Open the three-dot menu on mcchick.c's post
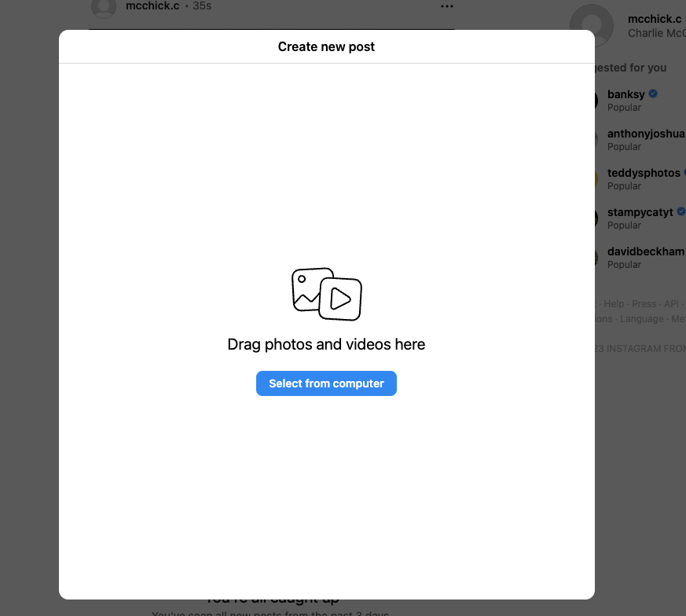686x616 pixels. [446, 6]
